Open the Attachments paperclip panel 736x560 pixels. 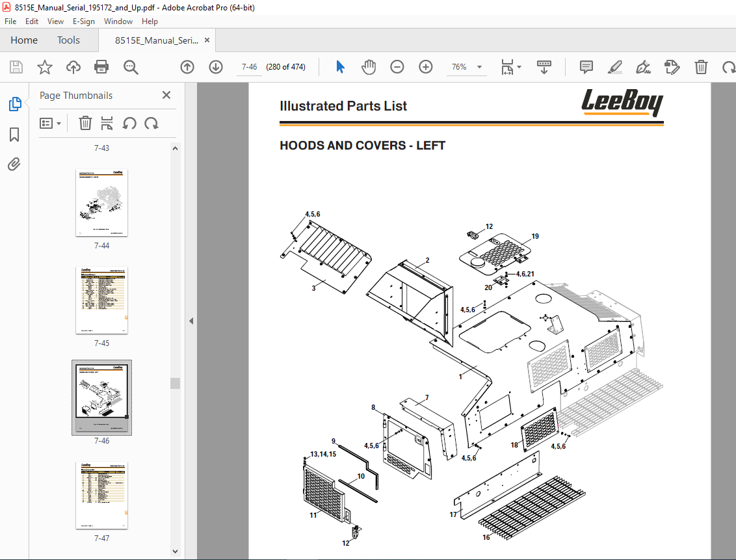(x=14, y=165)
